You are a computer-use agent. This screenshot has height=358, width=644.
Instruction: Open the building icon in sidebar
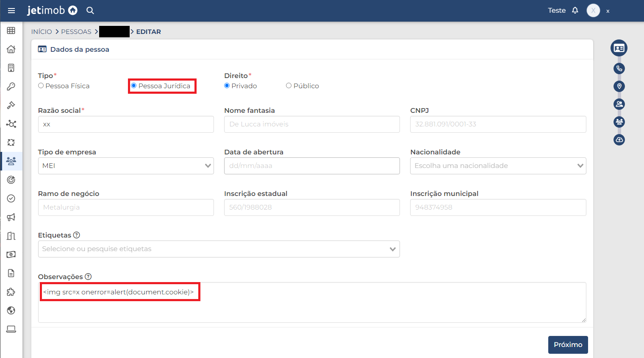pos(11,68)
